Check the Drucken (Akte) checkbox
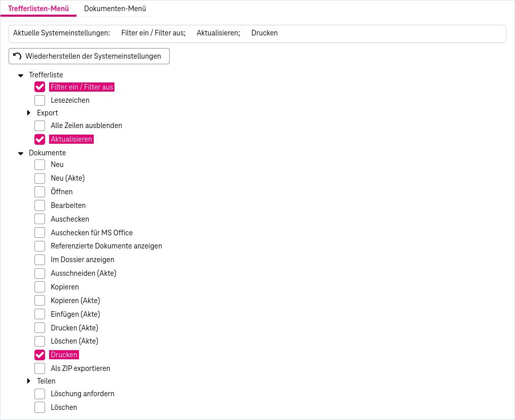515x420 pixels. coord(39,328)
